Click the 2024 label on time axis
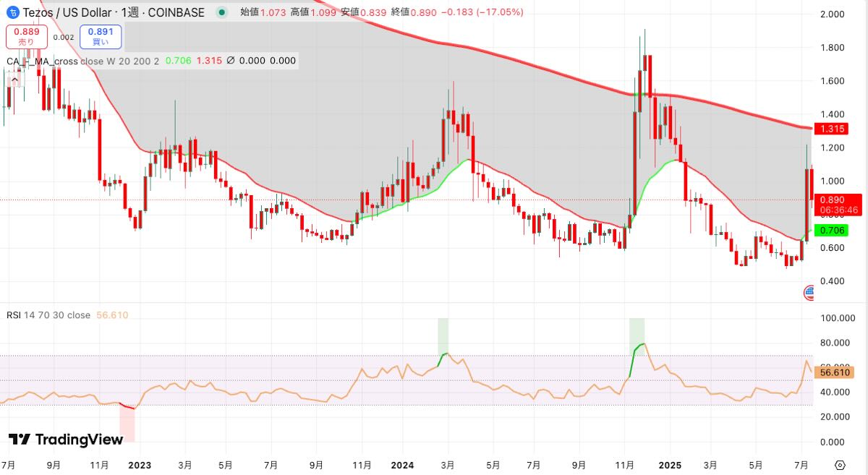868x475 pixels. click(404, 464)
